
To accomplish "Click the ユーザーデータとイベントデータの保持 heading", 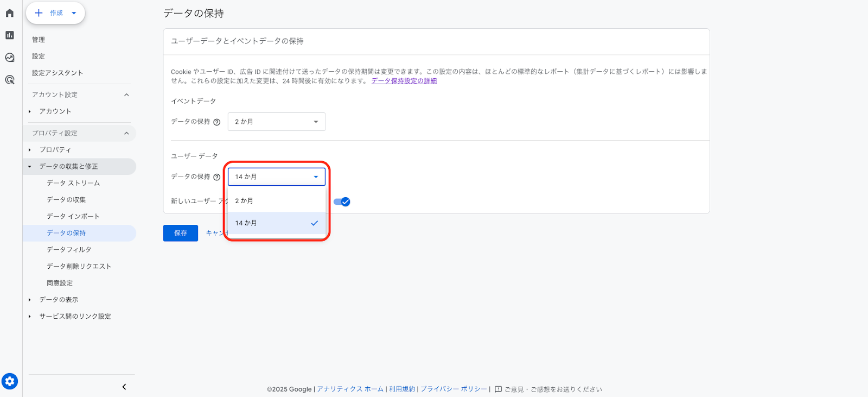I will point(238,41).
